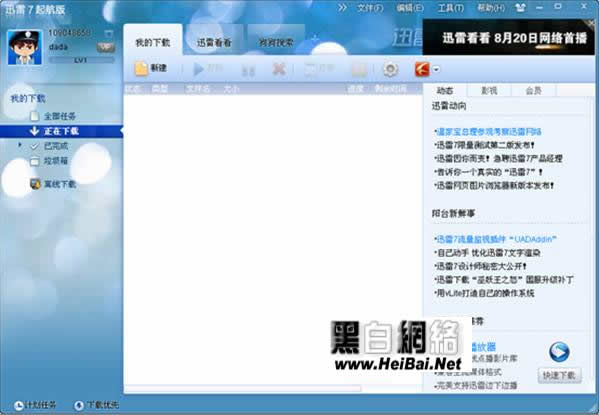
Task: Click the 计划任务 clock icon
Action: pyautogui.click(x=18, y=405)
